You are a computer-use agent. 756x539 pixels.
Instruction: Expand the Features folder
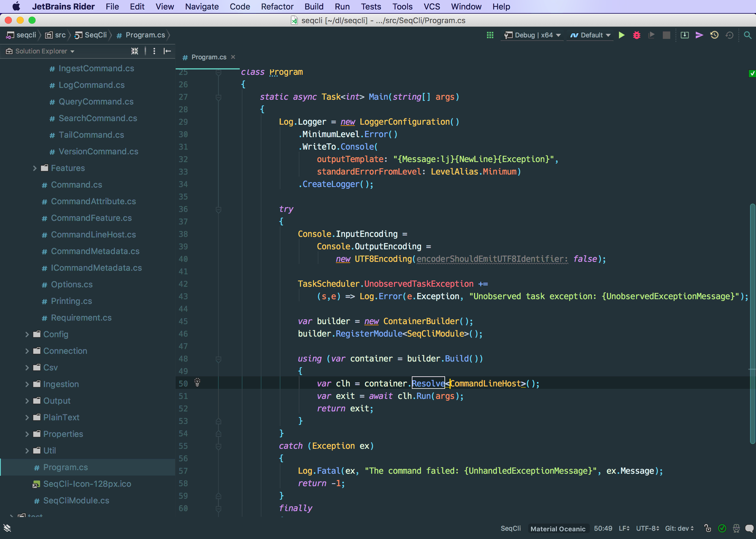point(34,168)
